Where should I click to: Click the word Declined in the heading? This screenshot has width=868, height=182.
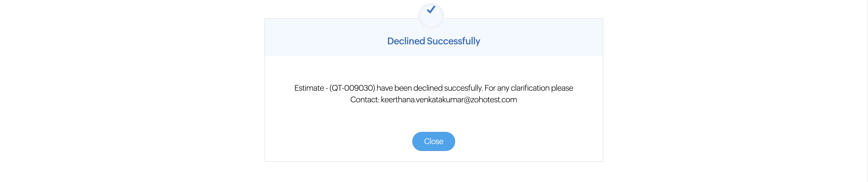click(406, 41)
